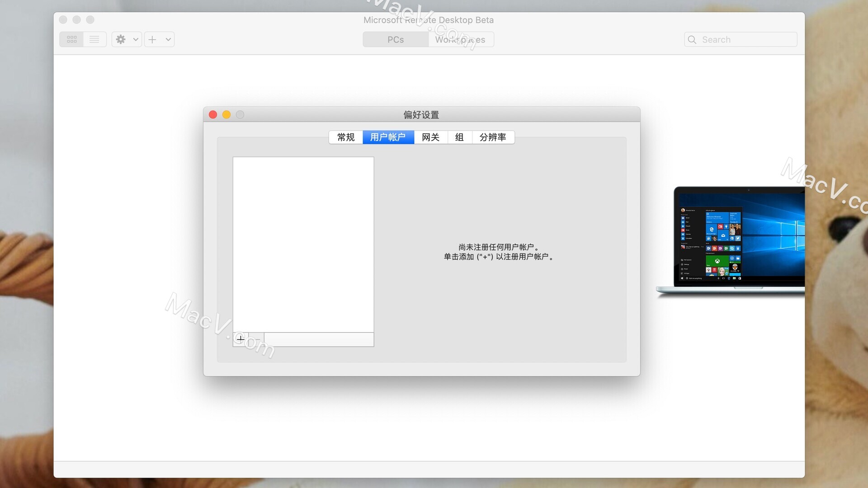Switch to grid view in main toolbar

click(71, 39)
